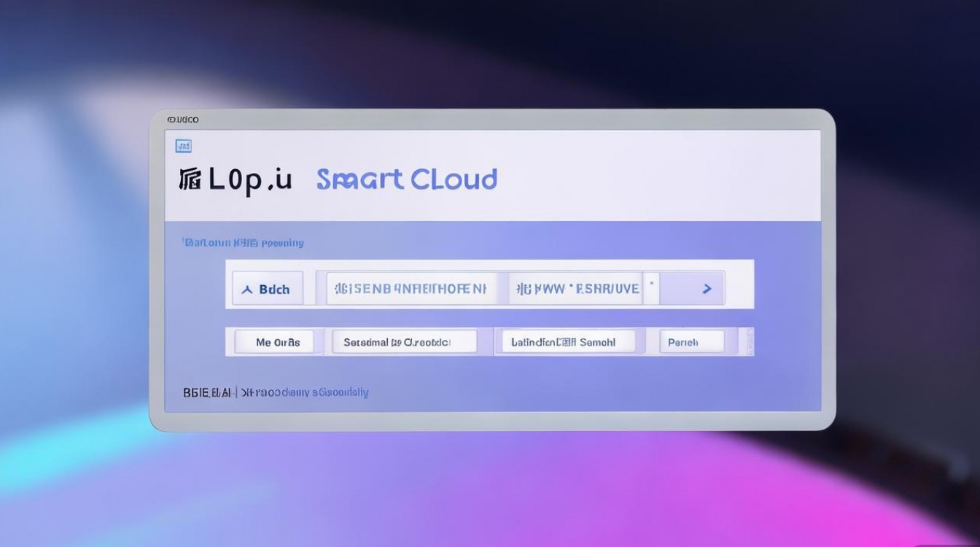Screen dimensions: 980x547
Task: Click the logo glyph beside L0p.u
Action: coord(190,179)
